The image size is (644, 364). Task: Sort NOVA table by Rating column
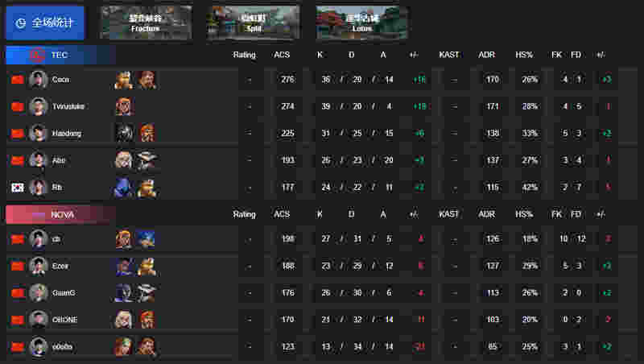[245, 214]
